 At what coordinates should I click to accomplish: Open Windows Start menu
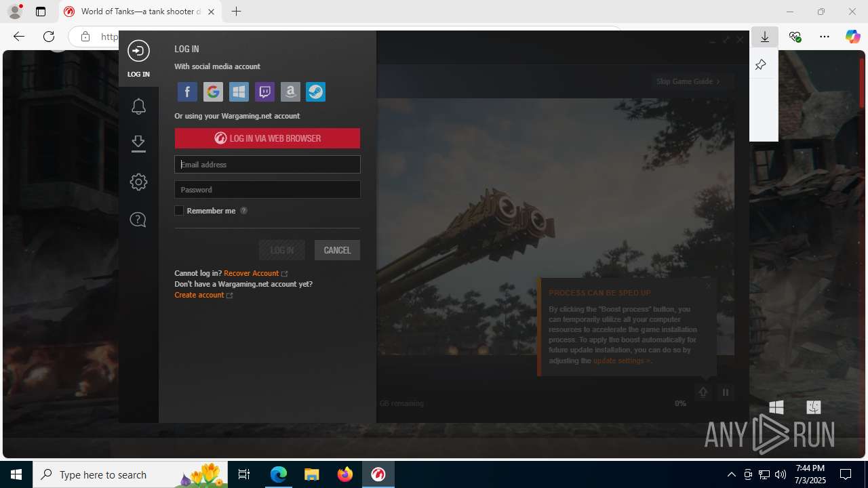pos(16,474)
